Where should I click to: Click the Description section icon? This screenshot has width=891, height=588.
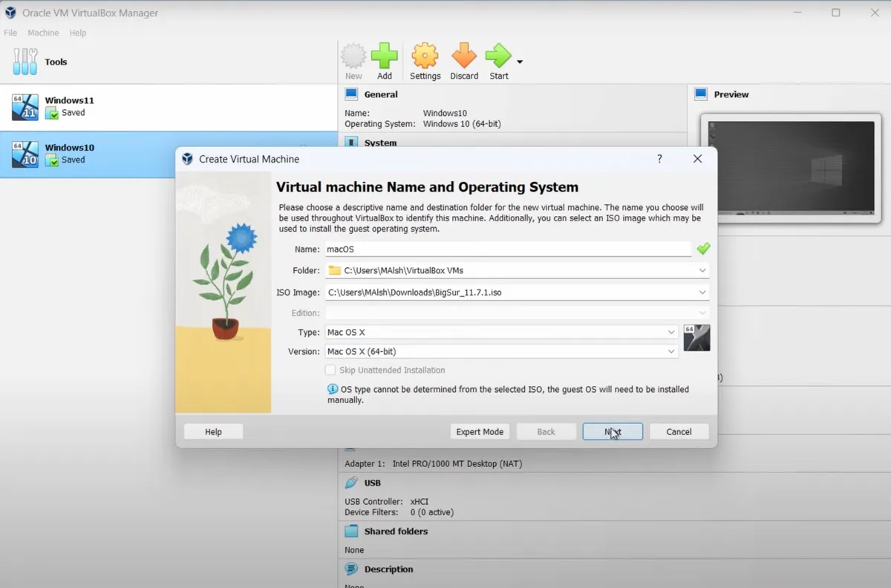coord(351,569)
